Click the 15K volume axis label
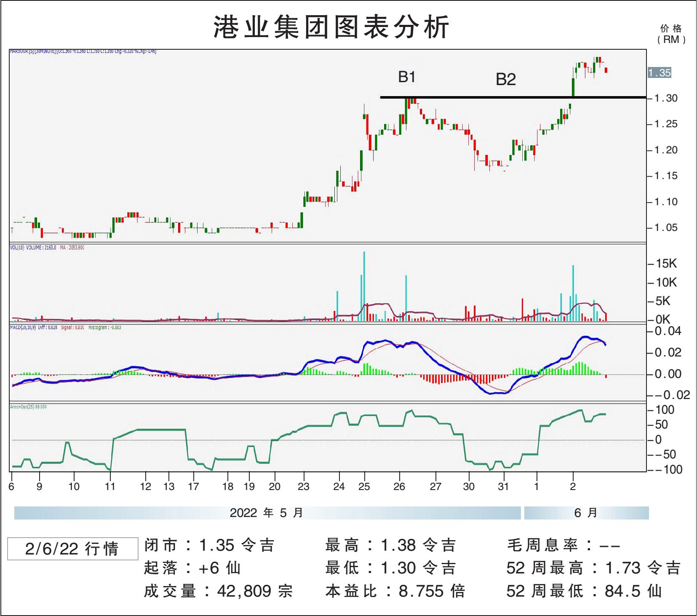This screenshot has width=697, height=616. coord(666,264)
